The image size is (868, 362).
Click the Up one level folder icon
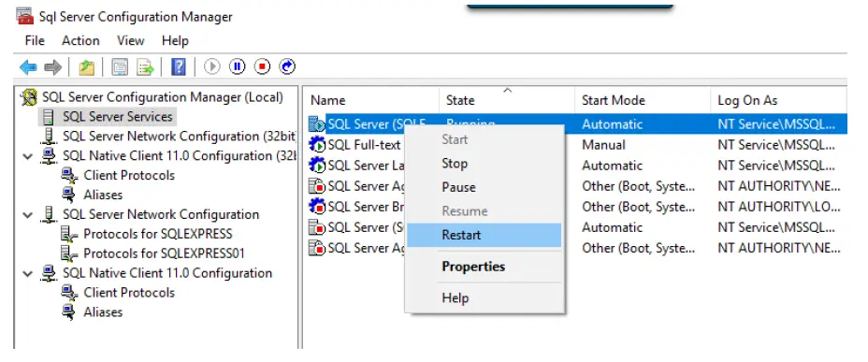pyautogui.click(x=86, y=67)
